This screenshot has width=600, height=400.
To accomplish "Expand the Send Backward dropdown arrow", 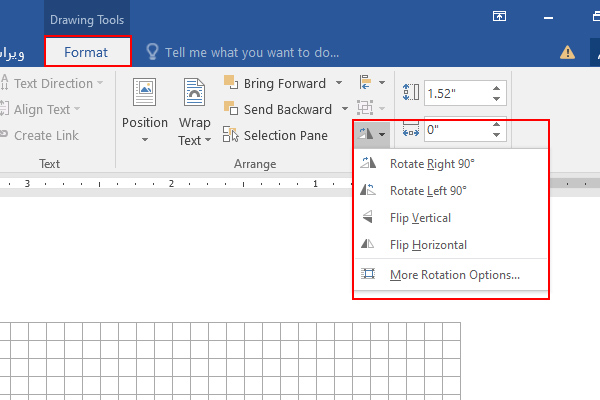I will tap(344, 109).
